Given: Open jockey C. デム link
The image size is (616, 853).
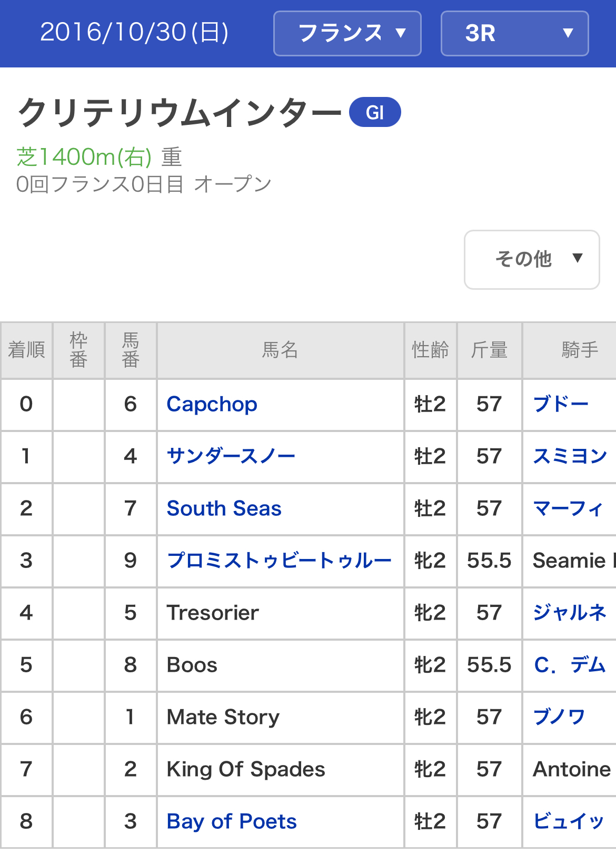Looking at the screenshot, I should pos(570,665).
